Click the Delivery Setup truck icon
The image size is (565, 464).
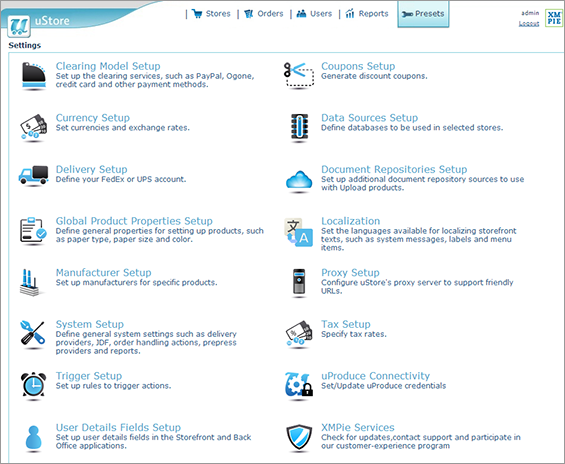(33, 176)
